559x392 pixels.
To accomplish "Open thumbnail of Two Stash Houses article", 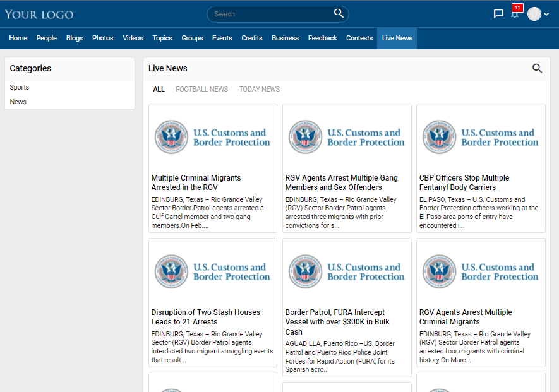I will 213,271.
